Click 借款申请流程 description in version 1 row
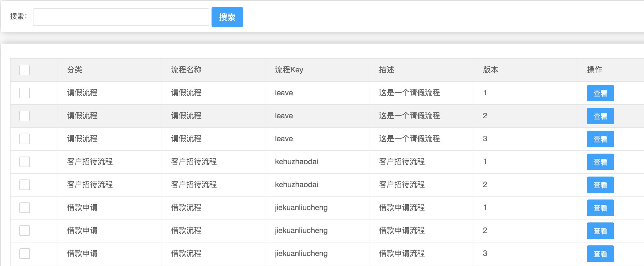The width and height of the screenshot is (644, 266). click(402, 207)
